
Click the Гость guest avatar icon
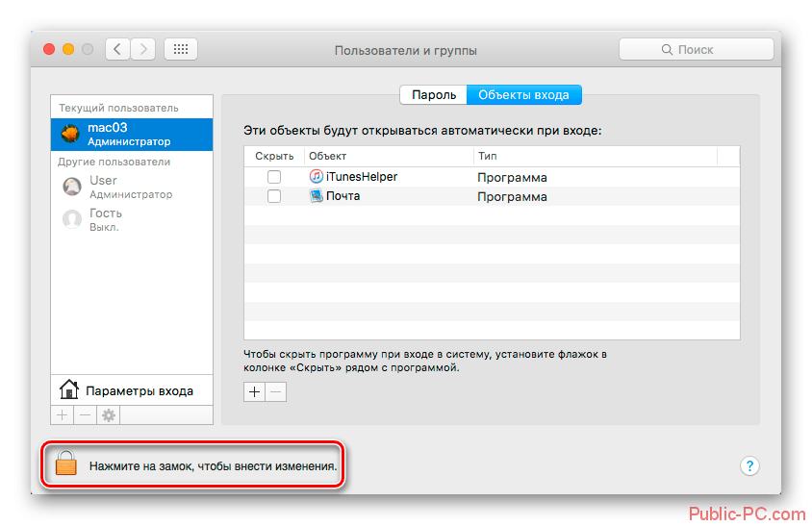click(71, 219)
